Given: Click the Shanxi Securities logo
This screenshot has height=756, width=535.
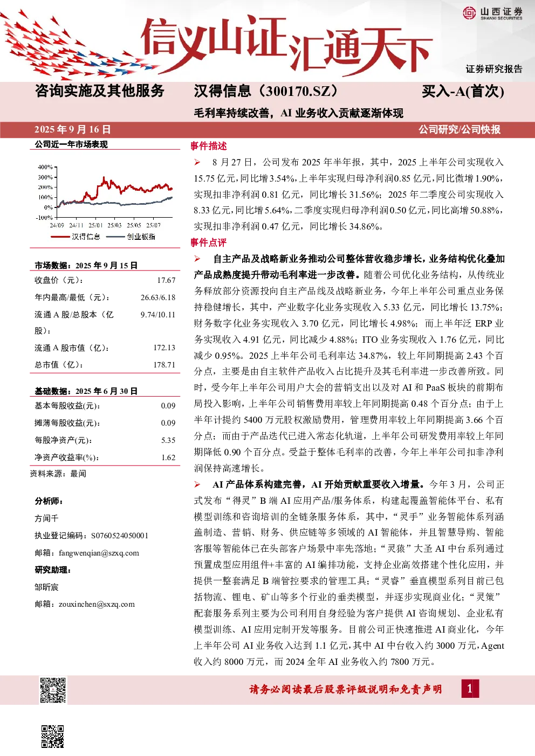Looking at the screenshot, I should click(x=493, y=13).
